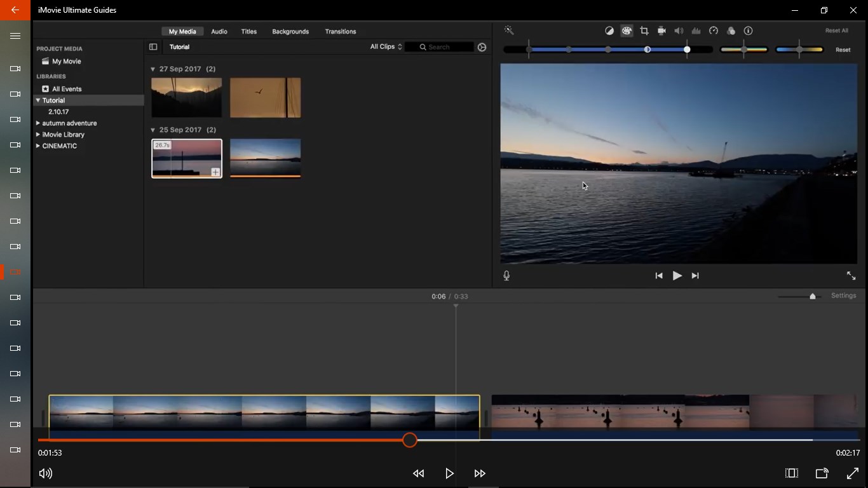Toggle the hamburger navigation menu
This screenshot has width=868, height=488.
[x=15, y=36]
